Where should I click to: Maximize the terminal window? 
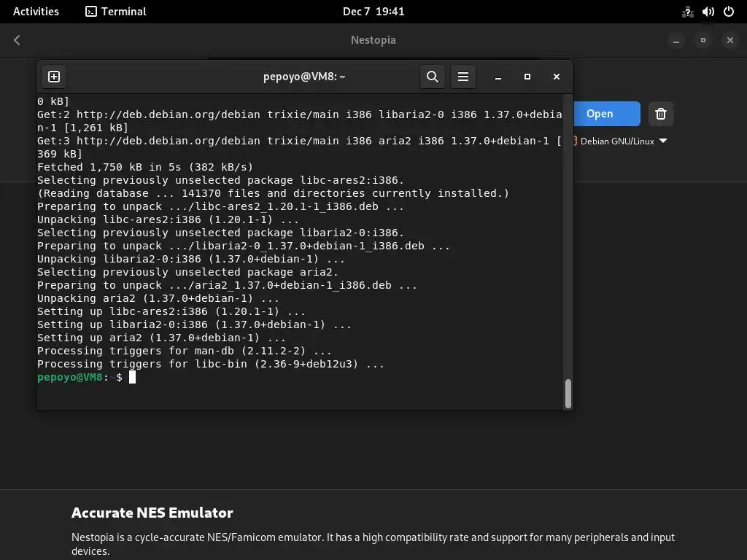[527, 77]
